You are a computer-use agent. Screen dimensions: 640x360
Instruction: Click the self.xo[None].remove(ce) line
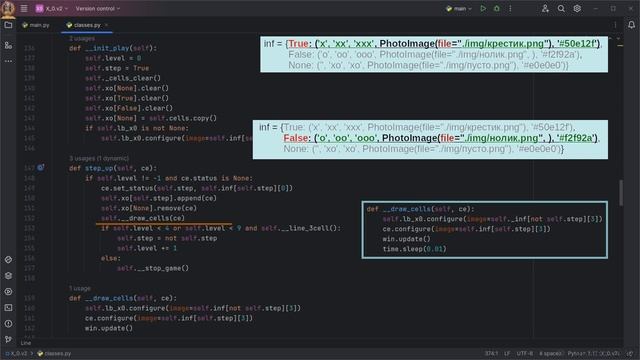[x=149, y=208]
